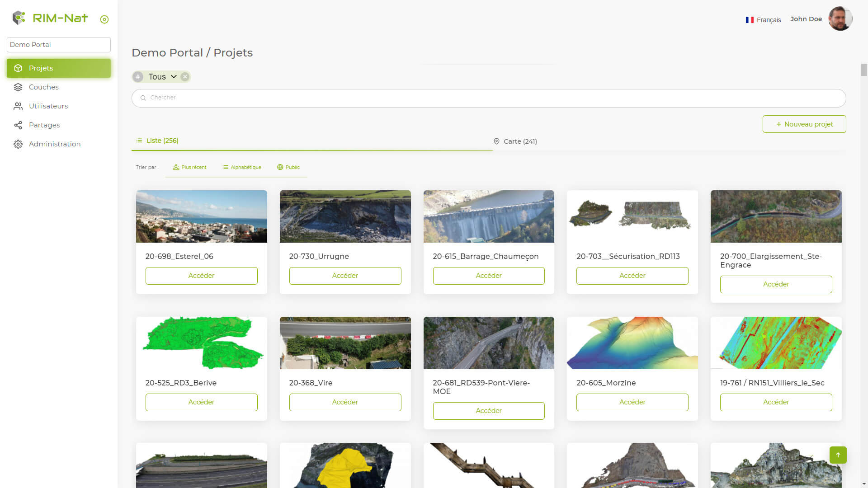This screenshot has height=488, width=868.
Task: Open the Demo Portal selector field
Action: (x=59, y=45)
